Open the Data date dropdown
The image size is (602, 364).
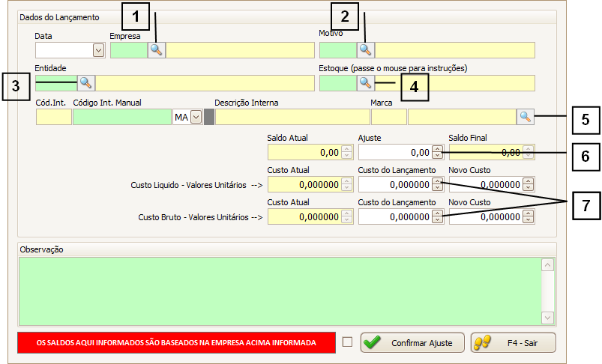coord(98,50)
